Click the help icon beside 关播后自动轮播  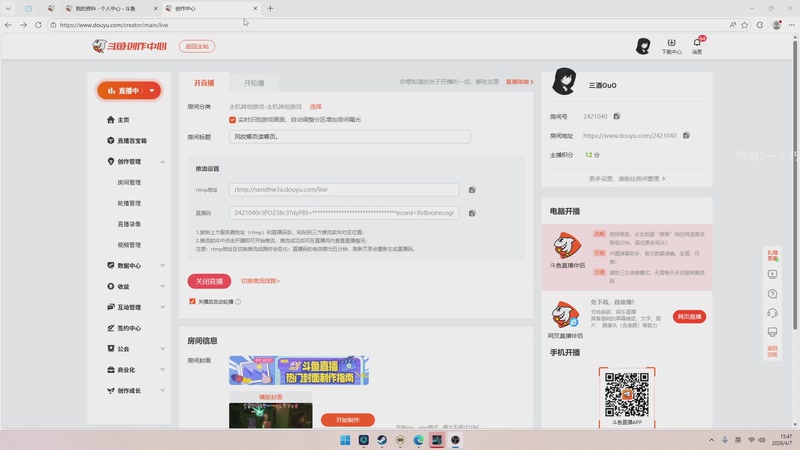pos(238,302)
